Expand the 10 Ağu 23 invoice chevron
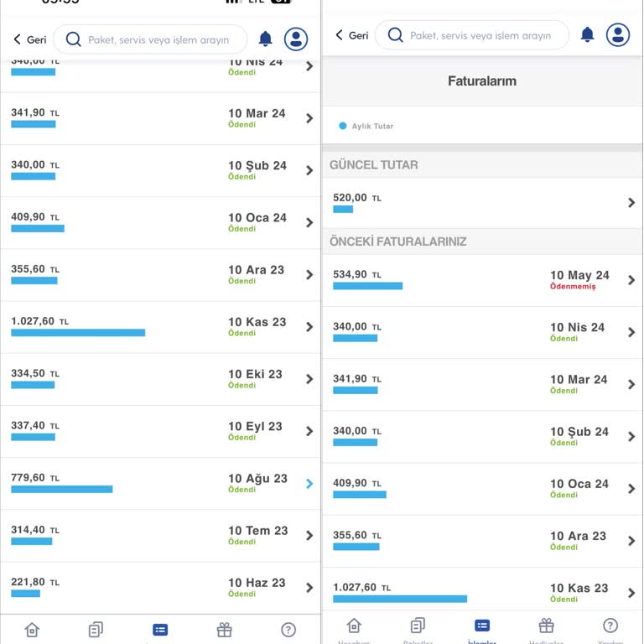Image resolution: width=644 pixels, height=644 pixels. pyautogui.click(x=309, y=483)
